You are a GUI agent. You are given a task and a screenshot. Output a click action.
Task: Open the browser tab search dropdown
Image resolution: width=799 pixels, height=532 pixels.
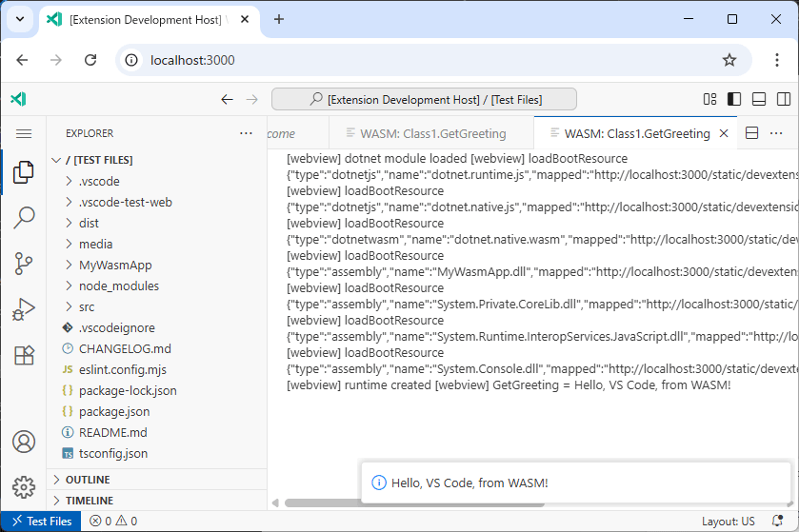click(20, 19)
